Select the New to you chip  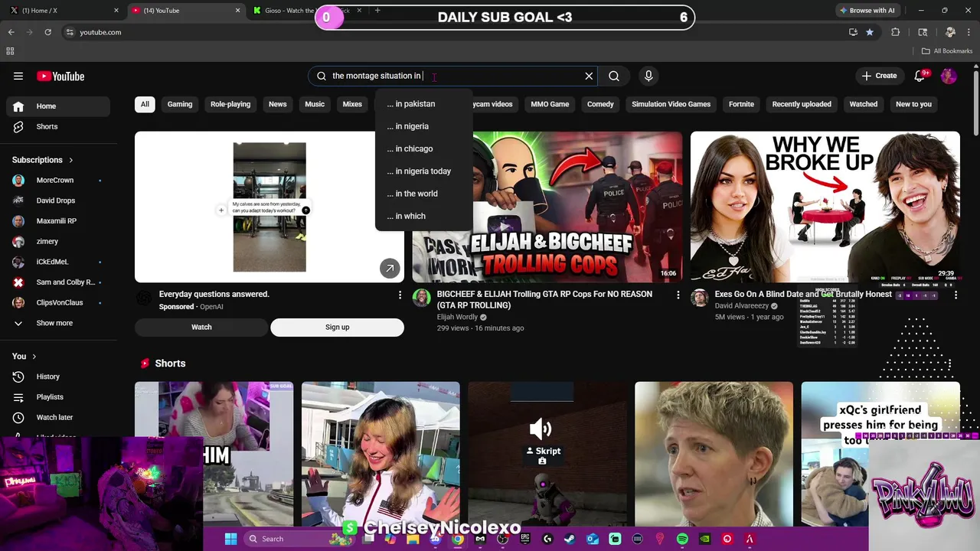[x=913, y=104]
